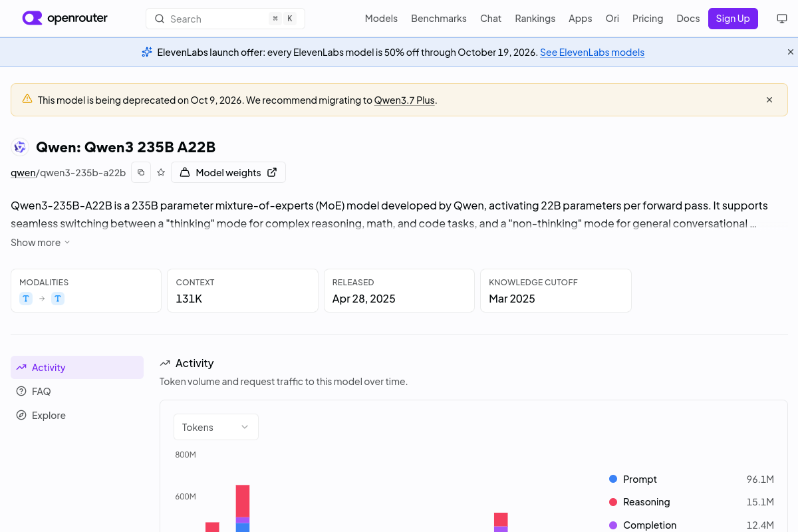Click the blue Prompt legend dot
Screen dimensions: 798x532
click(613, 479)
